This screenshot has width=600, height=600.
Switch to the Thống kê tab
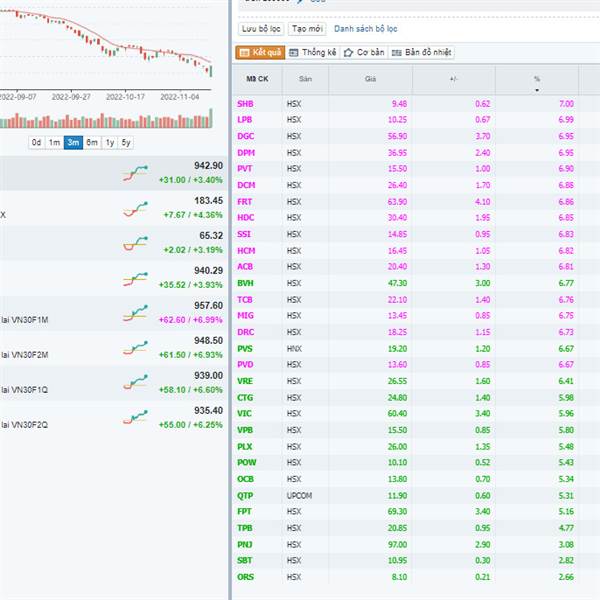[312, 52]
